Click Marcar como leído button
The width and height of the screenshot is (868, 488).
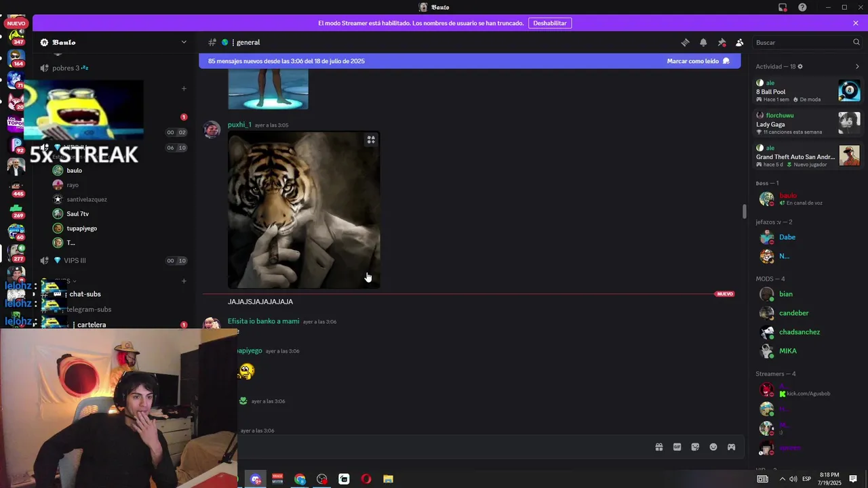point(698,61)
